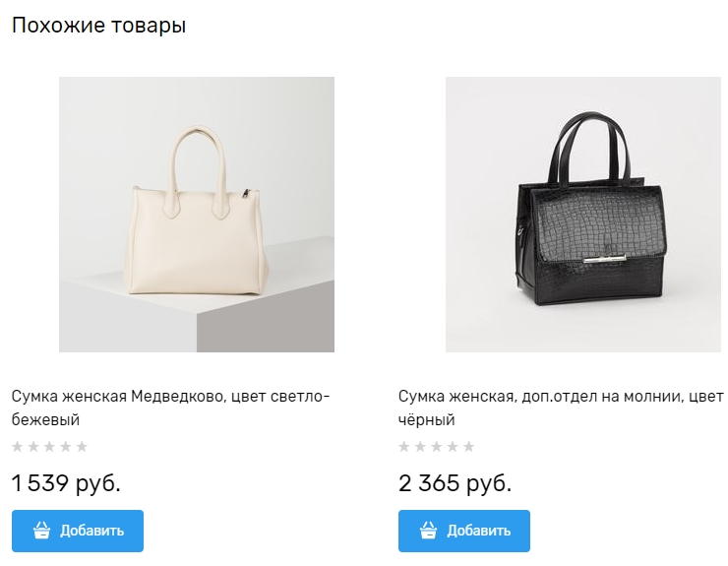Viewport: 728px width, 566px height.
Task: Add the 2 365 руб. bag to cart
Action: tap(464, 531)
